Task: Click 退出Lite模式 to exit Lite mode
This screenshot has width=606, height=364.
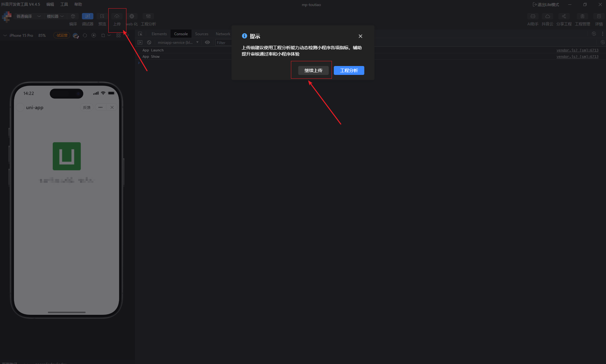Action: click(x=546, y=4)
